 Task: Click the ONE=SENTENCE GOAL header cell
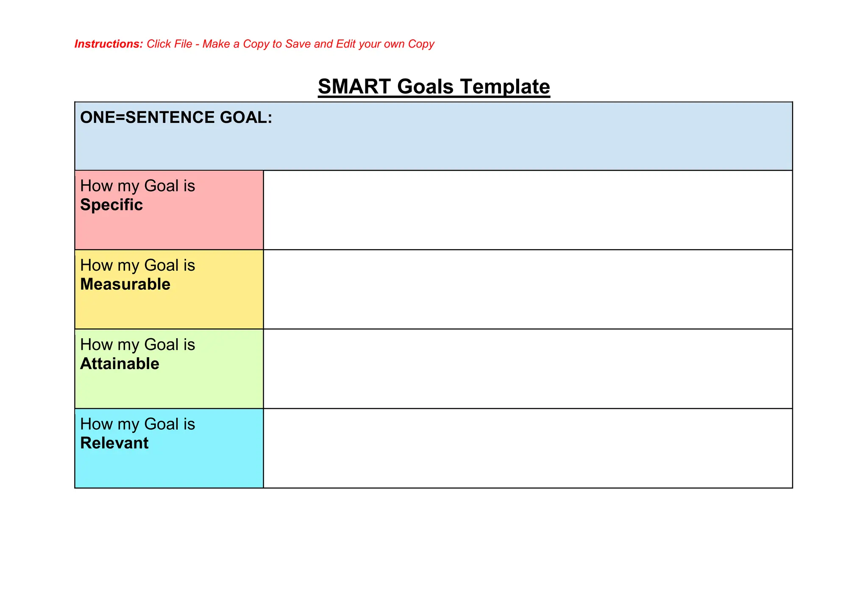click(434, 136)
